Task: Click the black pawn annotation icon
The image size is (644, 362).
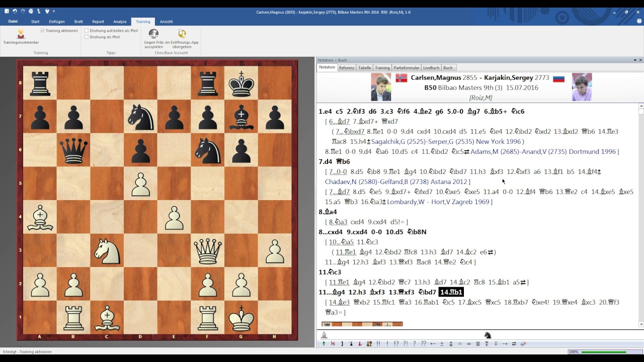Action: coord(351,344)
